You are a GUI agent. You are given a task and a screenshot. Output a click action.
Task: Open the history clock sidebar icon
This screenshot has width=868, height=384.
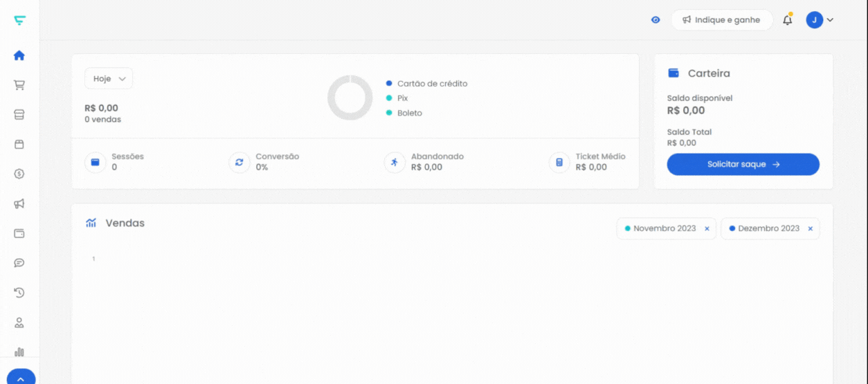coord(19,293)
